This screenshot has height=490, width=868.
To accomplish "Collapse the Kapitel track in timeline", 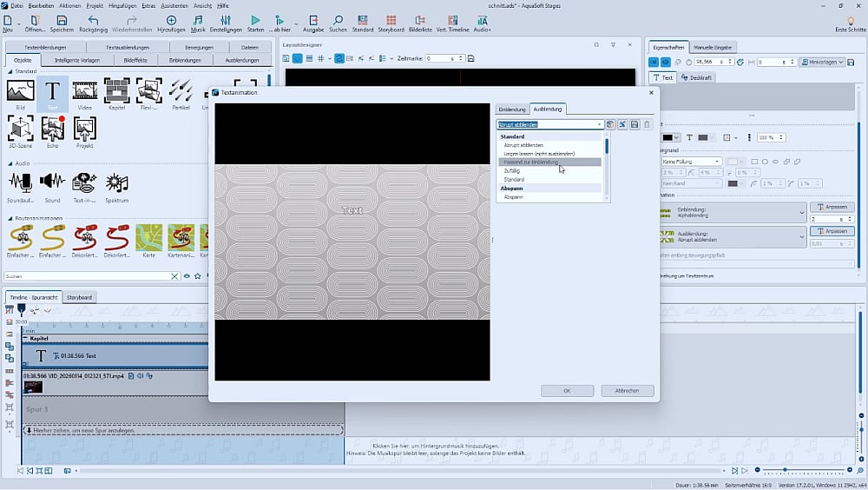I will (x=26, y=339).
